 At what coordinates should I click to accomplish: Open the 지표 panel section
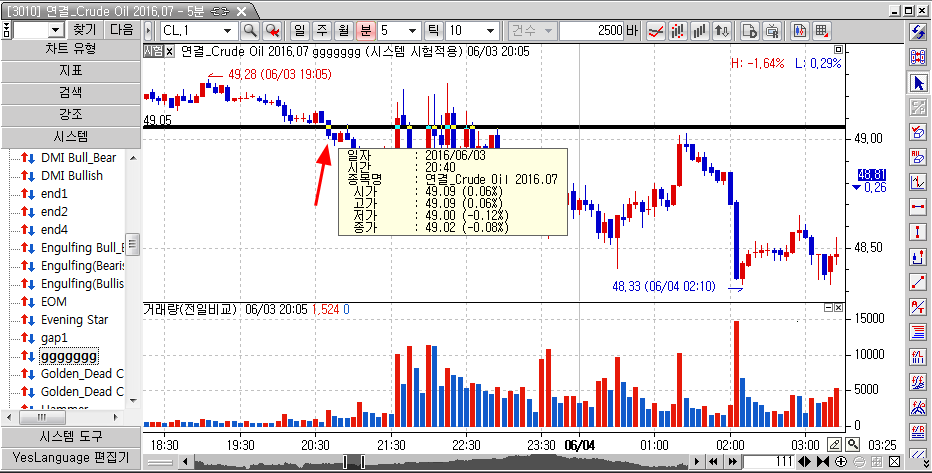70,71
